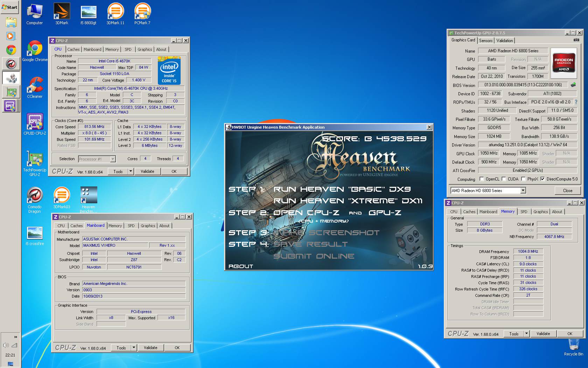Open the Graphics tab in the Mainboard CPU-Z window
588x368 pixels.
(148, 226)
